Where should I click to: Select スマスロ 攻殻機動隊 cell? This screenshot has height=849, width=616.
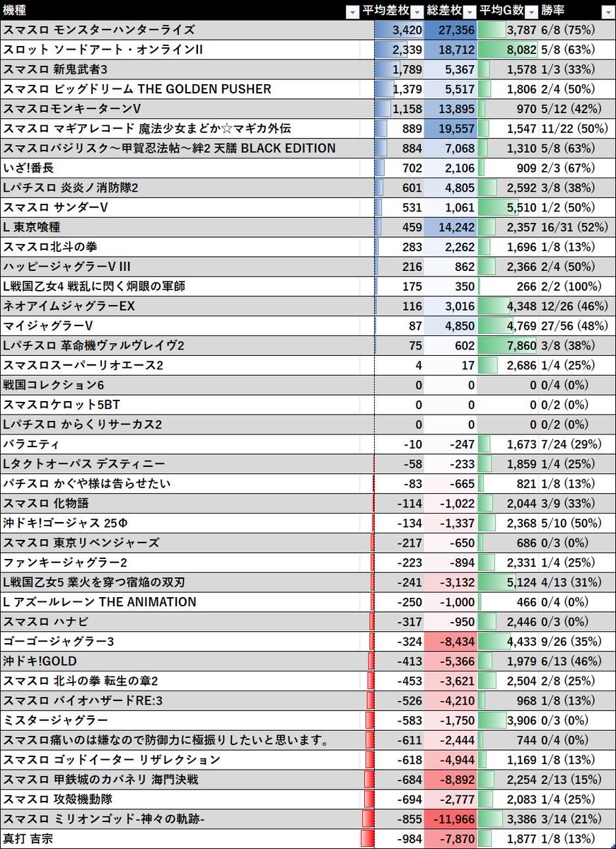(x=180, y=800)
